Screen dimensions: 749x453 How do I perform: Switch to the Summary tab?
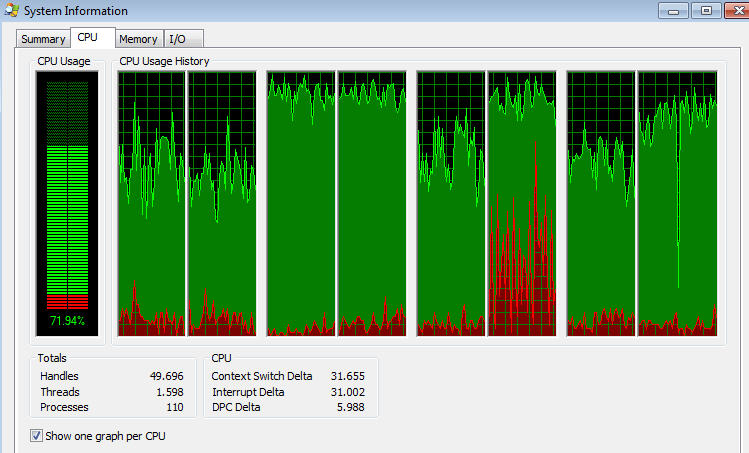(43, 39)
